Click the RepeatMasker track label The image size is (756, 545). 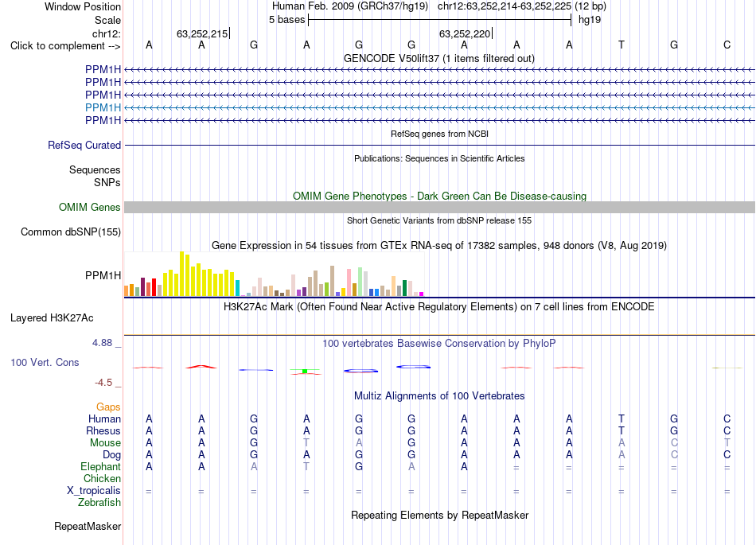tap(88, 526)
